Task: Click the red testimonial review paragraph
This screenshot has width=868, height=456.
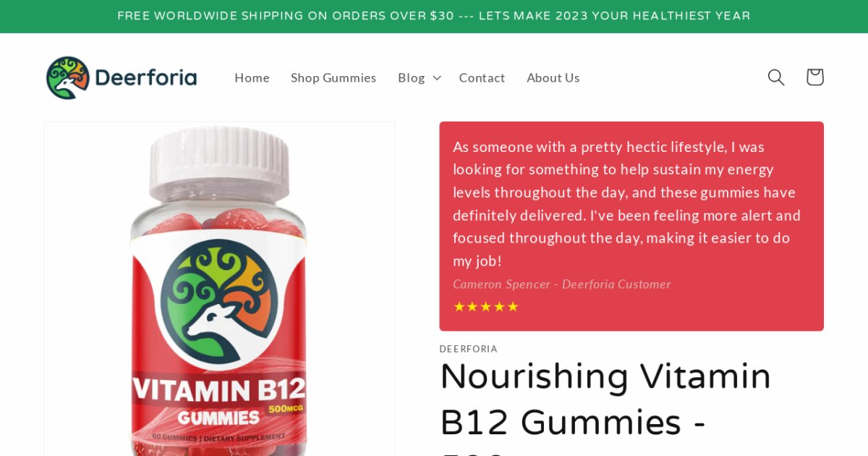Action: 628,203
